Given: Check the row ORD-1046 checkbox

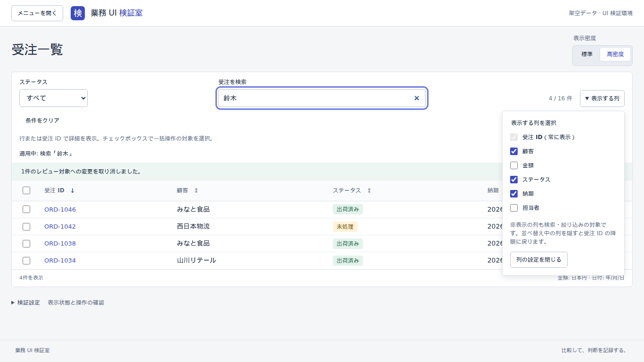Looking at the screenshot, I should (x=26, y=209).
